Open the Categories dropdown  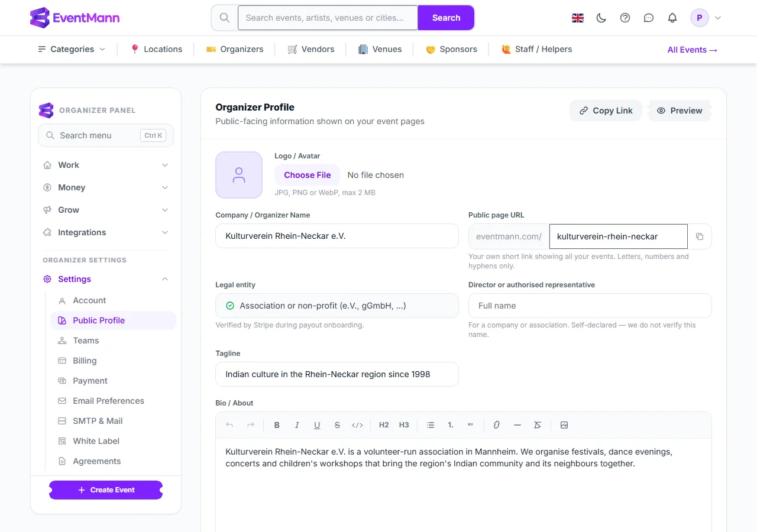(72, 49)
